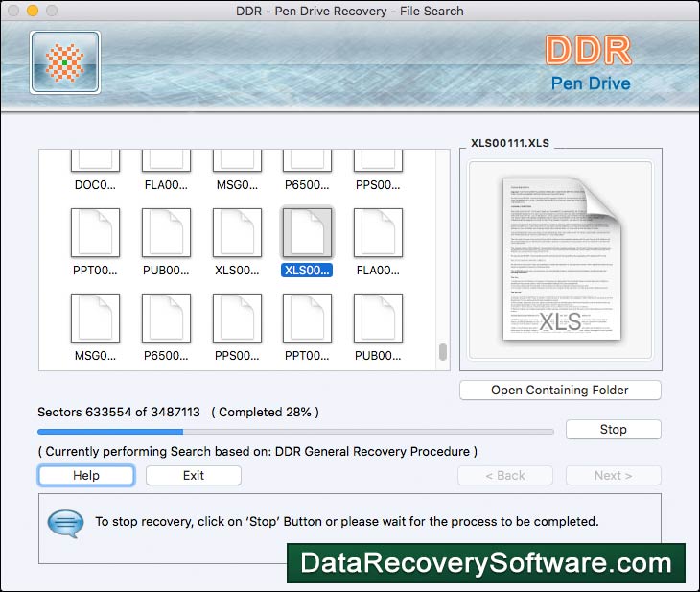
Task: Exit the application
Action: pyautogui.click(x=194, y=475)
